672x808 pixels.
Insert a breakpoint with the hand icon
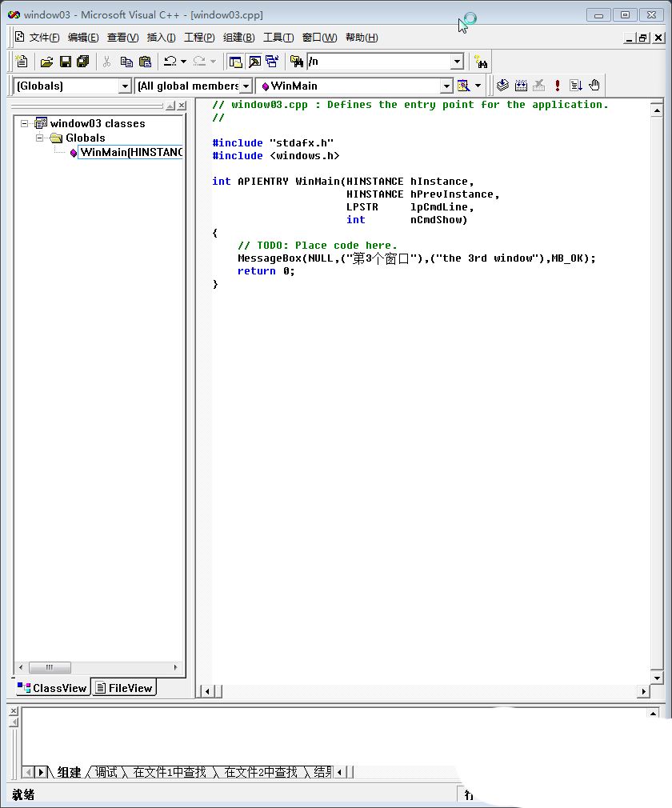(594, 86)
